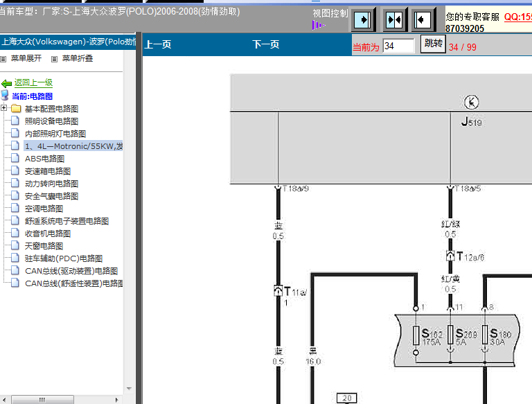Open 内部照明灯电路图 in the tree
The image size is (532, 404).
55,134
